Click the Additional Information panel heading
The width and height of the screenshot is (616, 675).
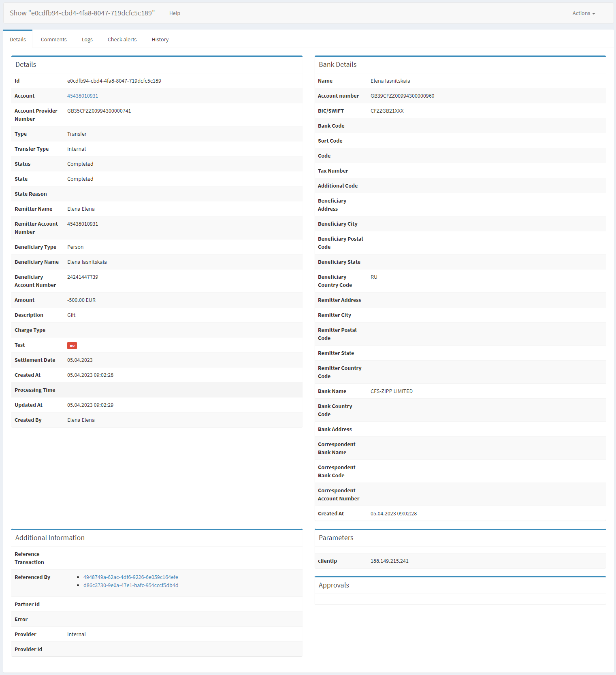tap(50, 538)
